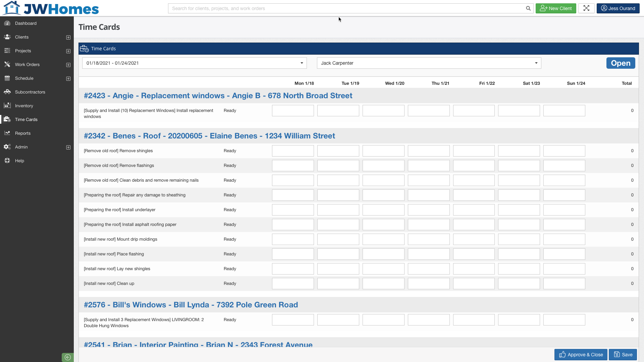Collapse sidebar with green arrow icon
Image resolution: width=644 pixels, height=362 pixels.
click(x=67, y=357)
